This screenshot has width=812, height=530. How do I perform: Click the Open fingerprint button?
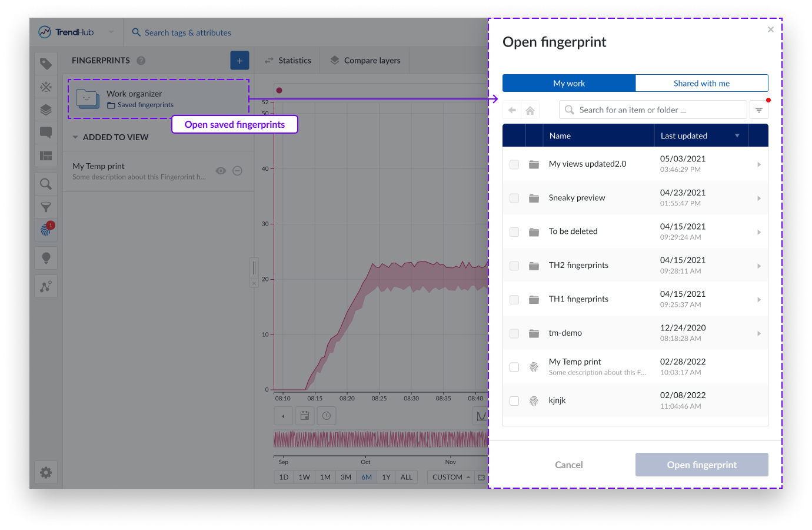coord(701,465)
